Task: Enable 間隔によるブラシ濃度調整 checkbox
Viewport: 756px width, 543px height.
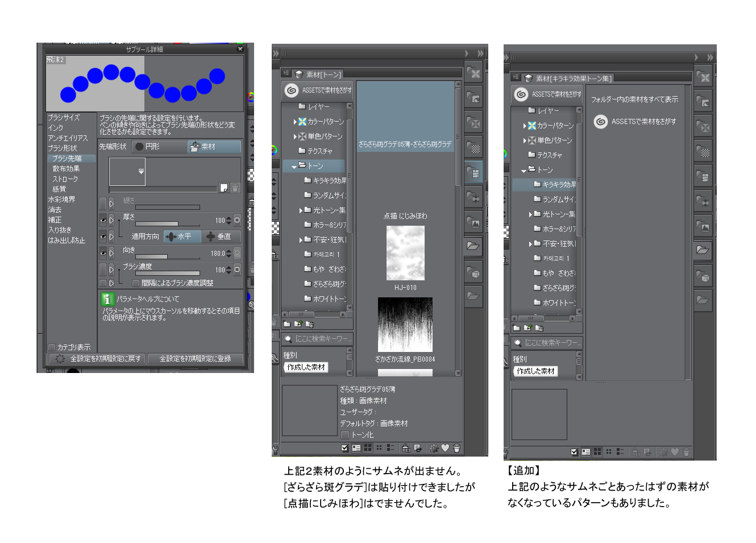Action: [x=136, y=283]
